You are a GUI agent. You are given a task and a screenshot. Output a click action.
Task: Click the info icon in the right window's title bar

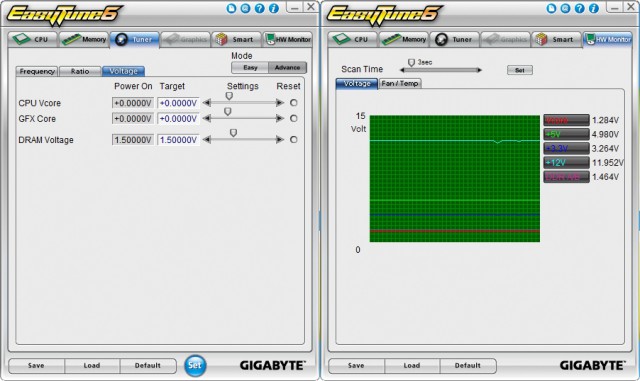(594, 8)
